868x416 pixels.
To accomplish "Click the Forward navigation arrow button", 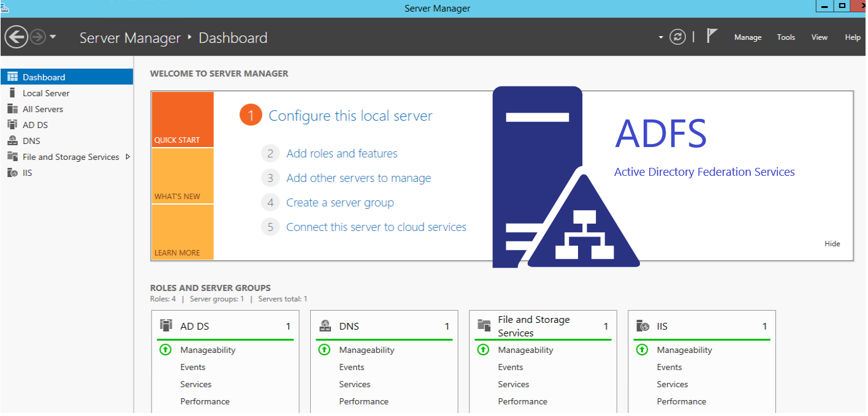I will 38,37.
